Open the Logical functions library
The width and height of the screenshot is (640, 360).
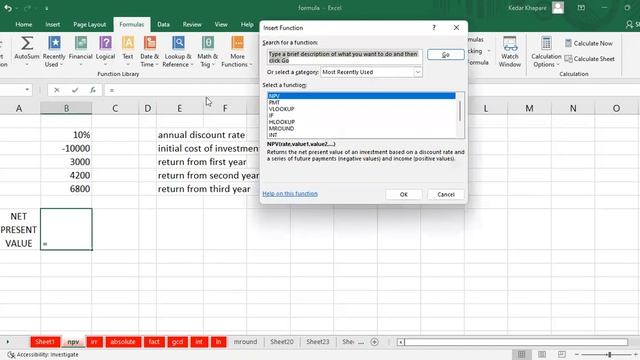(x=105, y=51)
